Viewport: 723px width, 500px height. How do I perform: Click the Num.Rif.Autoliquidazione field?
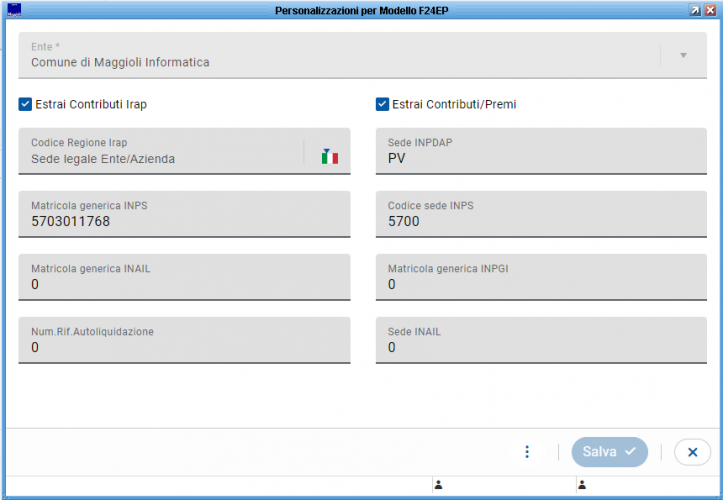[184, 340]
